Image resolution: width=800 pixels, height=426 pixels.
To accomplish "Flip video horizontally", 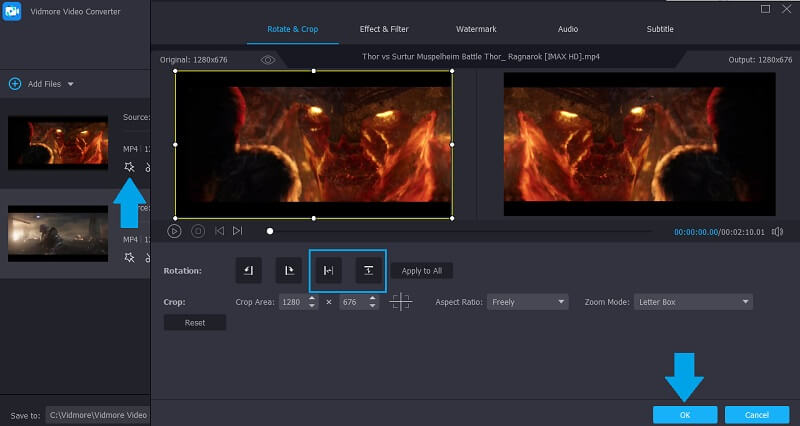I will point(327,270).
